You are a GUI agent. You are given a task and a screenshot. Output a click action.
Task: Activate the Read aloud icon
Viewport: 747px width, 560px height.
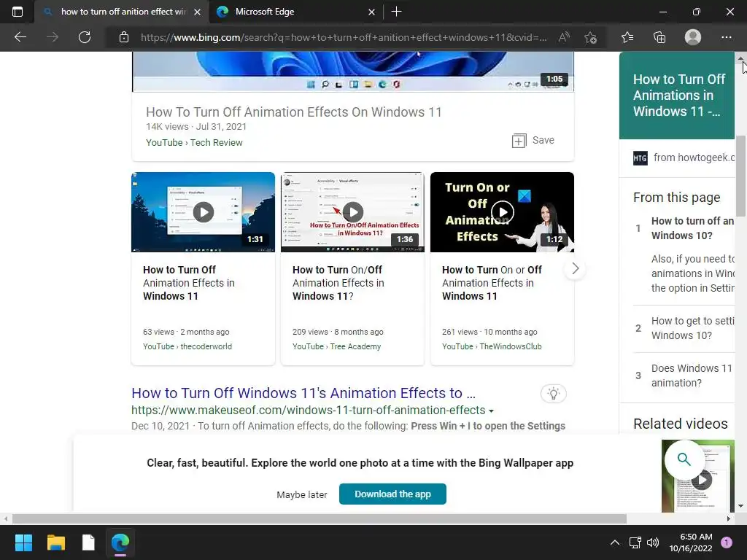pos(564,37)
